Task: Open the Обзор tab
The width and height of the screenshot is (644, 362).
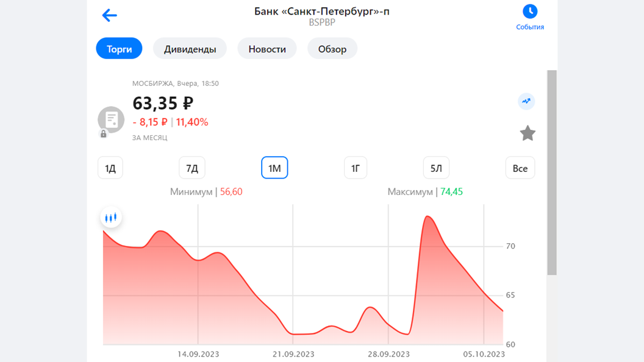Action: 332,48
